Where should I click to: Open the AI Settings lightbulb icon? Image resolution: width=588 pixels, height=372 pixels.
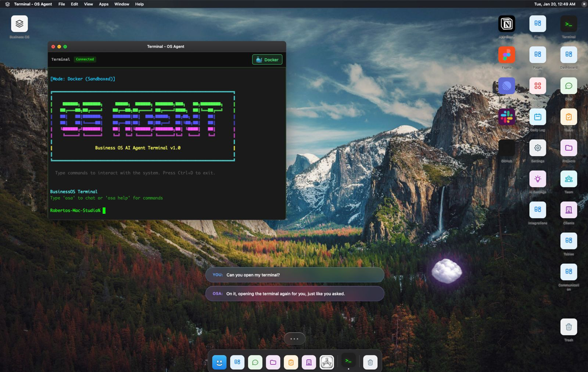(538, 179)
